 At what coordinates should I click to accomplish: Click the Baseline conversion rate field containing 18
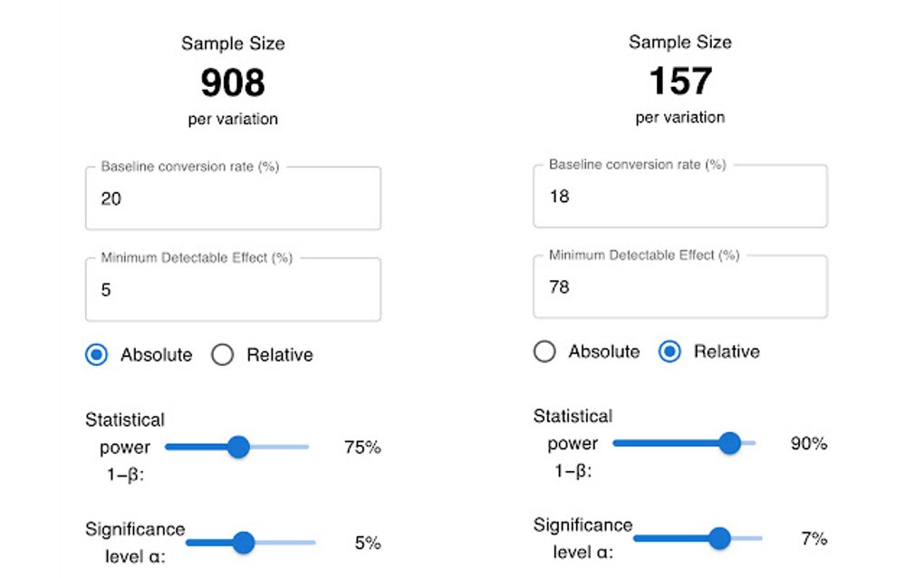679,197
